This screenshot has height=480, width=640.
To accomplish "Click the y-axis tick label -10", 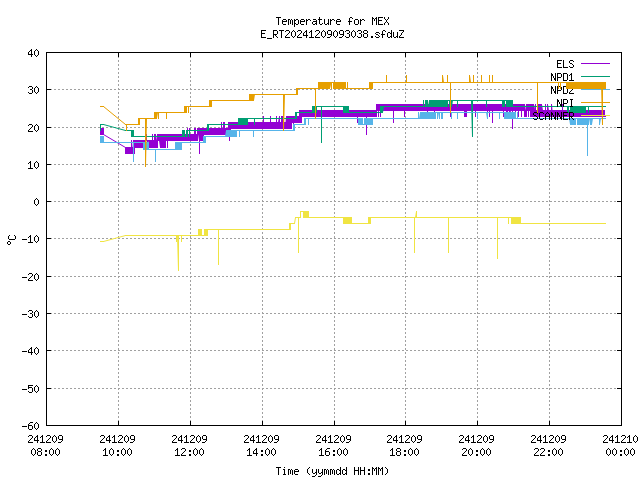I will pyautogui.click(x=31, y=239).
